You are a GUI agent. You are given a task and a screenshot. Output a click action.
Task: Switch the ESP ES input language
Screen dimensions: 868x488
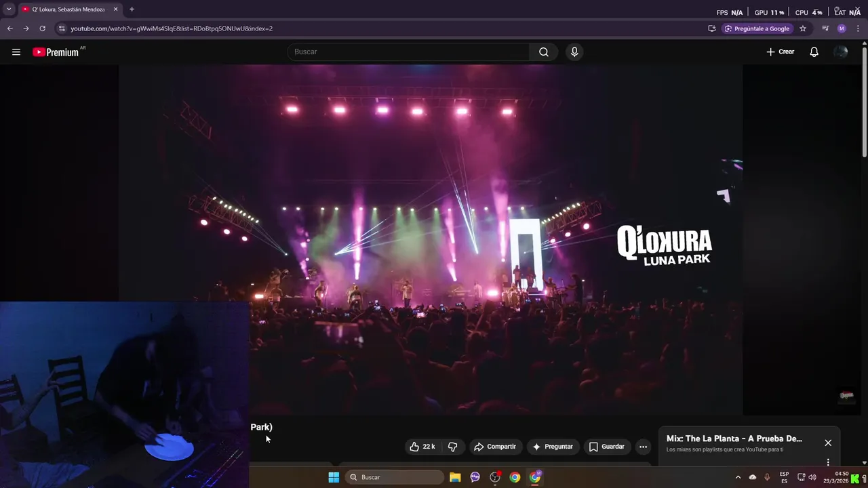click(785, 477)
